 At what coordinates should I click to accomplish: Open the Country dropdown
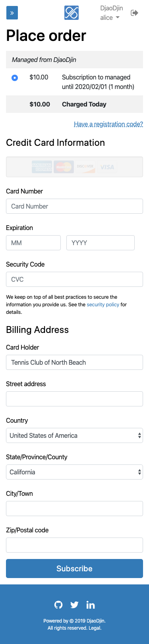tap(74, 435)
